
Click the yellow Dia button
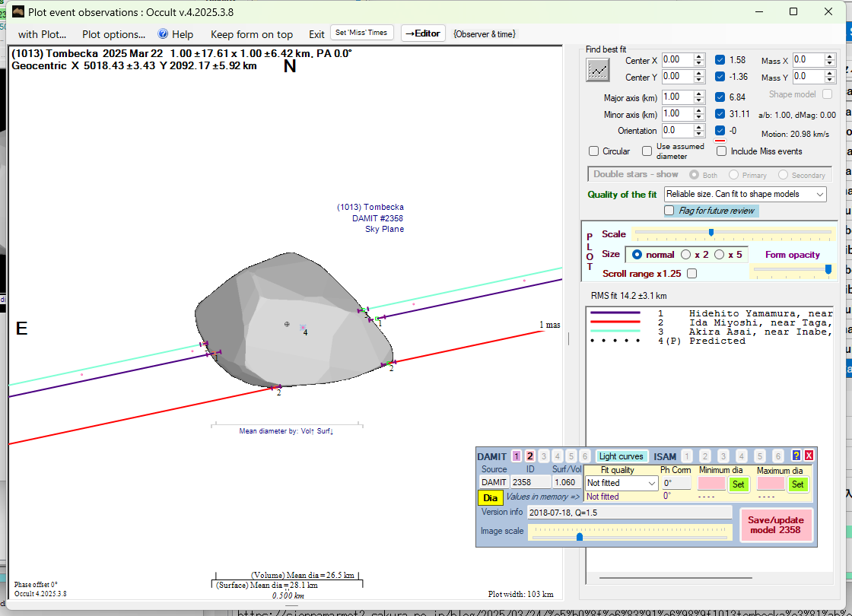(x=490, y=498)
